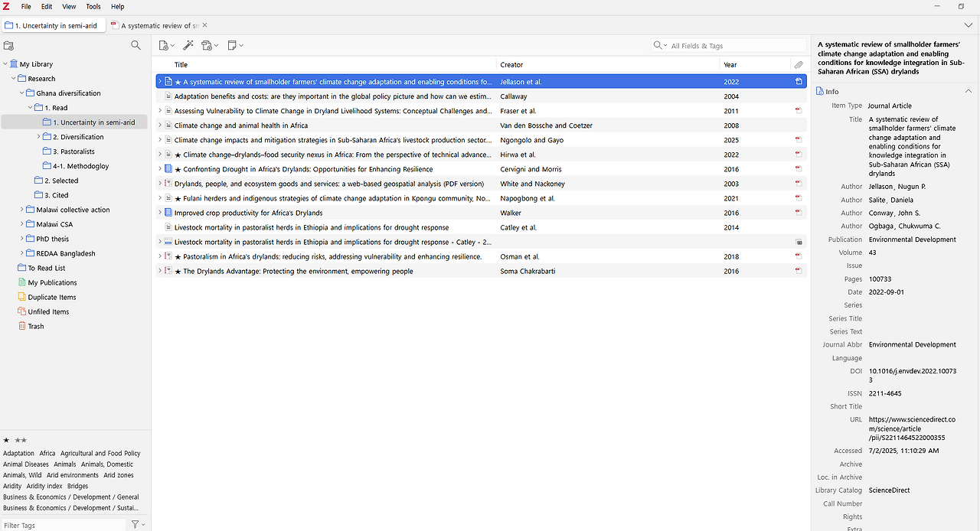This screenshot has width=980, height=531.
Task: Click the Trash icon in sidebar
Action: (22, 326)
